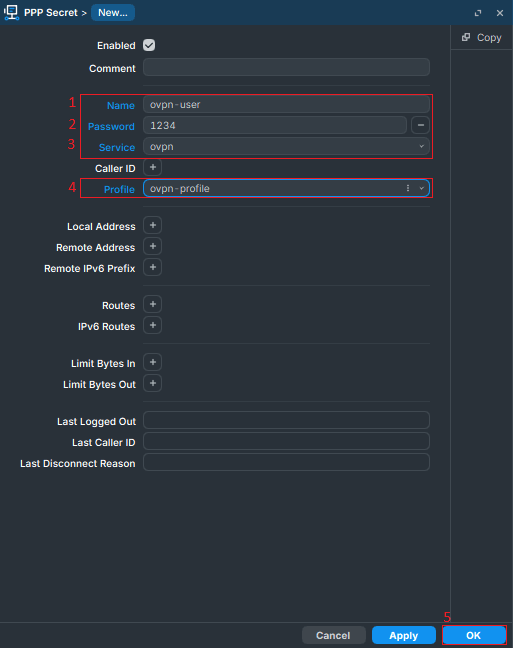Viewport: 513px width, 648px height.
Task: Click the Last Logged Out field
Action: tap(286, 420)
